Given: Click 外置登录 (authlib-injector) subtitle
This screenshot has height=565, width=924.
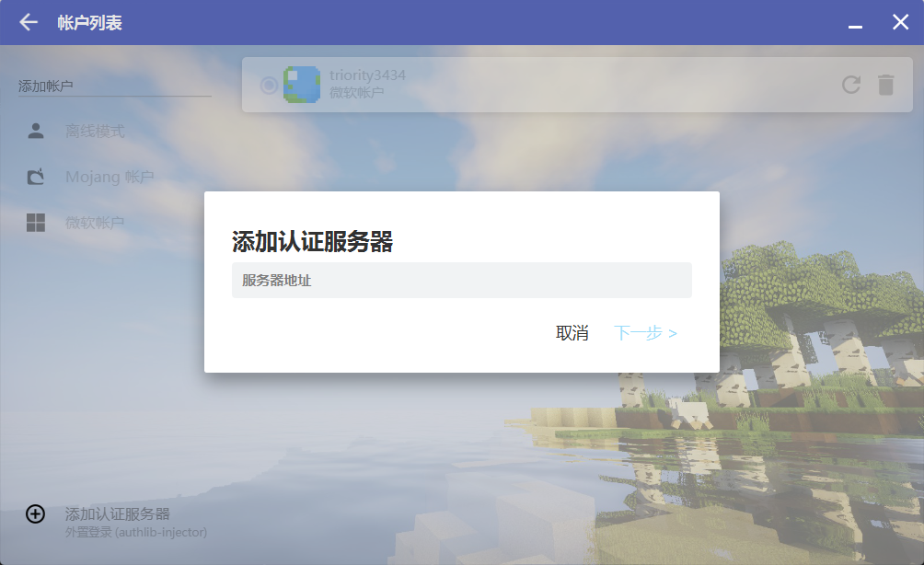Looking at the screenshot, I should click(136, 532).
